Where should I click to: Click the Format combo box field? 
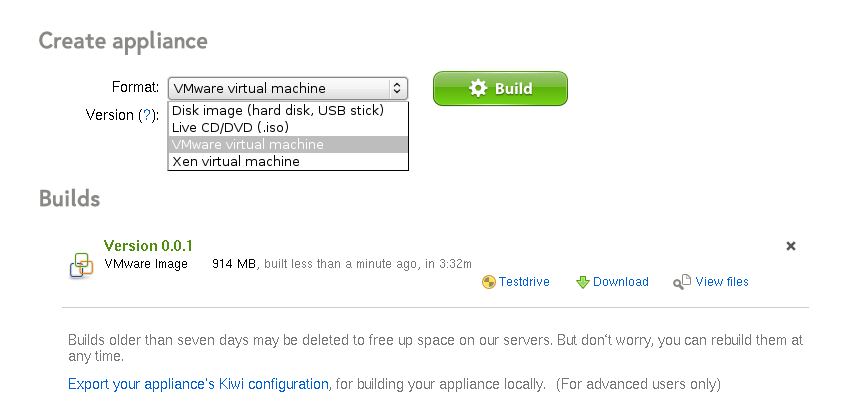[x=287, y=88]
